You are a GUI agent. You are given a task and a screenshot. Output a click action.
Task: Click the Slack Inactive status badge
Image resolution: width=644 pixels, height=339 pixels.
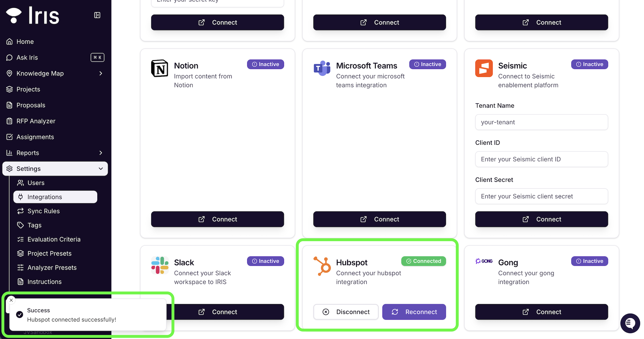[x=266, y=261]
